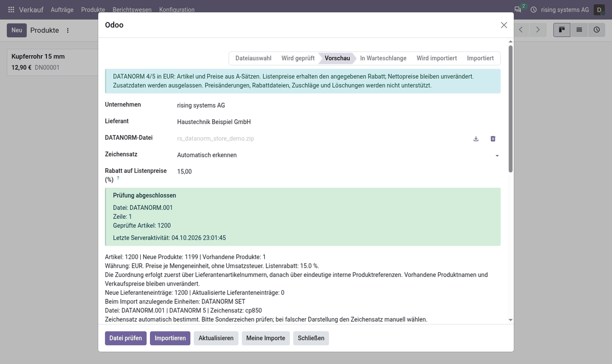The height and width of the screenshot is (364, 612).
Task: Click the Datei prüfen button
Action: 126,338
